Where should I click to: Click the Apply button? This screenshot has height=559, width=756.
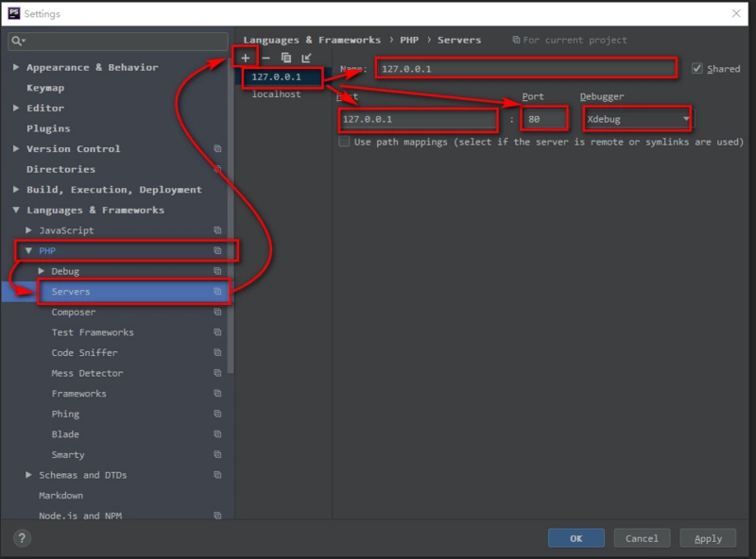point(708,538)
